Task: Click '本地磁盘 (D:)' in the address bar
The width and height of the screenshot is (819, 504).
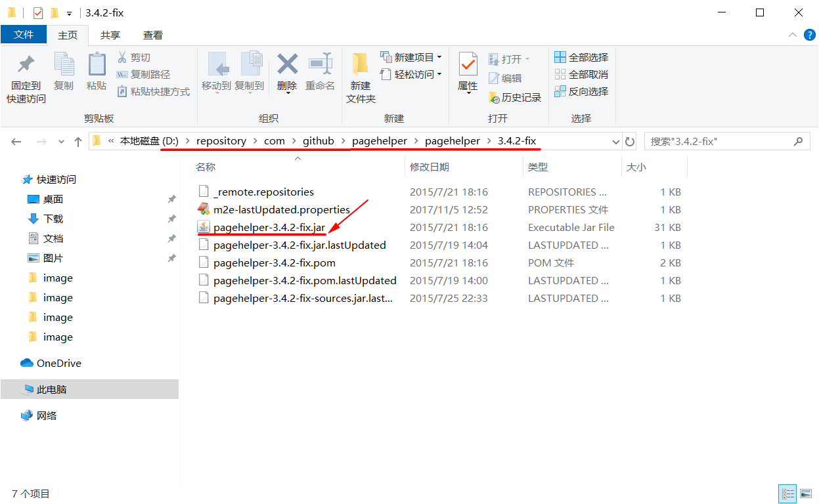Action: 149,141
